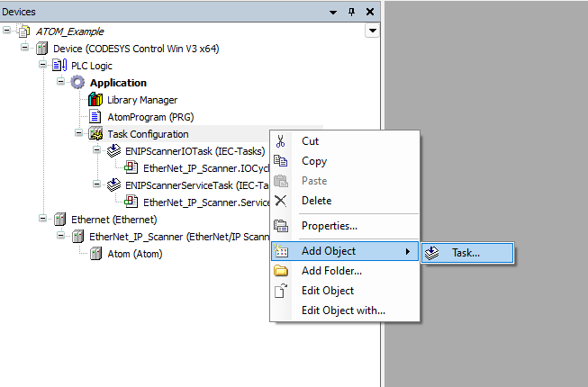Screen dimensions: 588x387
Task: Click the Ethernet device icon
Action: click(x=59, y=220)
